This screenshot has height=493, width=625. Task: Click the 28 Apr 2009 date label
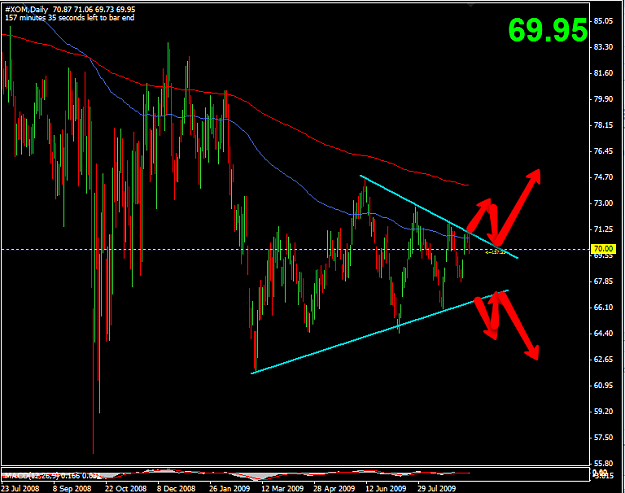tap(334, 488)
